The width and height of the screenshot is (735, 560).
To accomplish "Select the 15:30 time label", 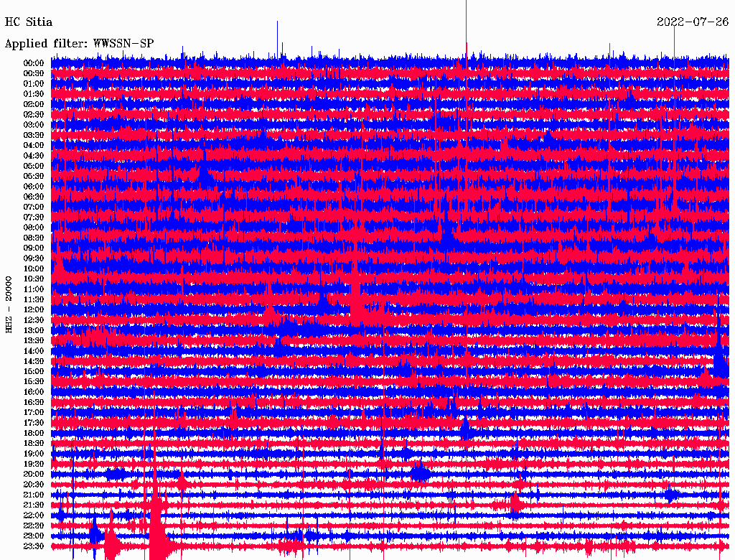I will pos(34,382).
